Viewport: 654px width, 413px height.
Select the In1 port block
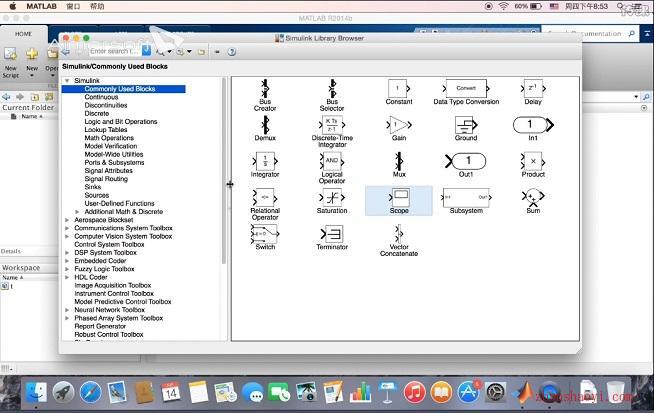point(533,128)
